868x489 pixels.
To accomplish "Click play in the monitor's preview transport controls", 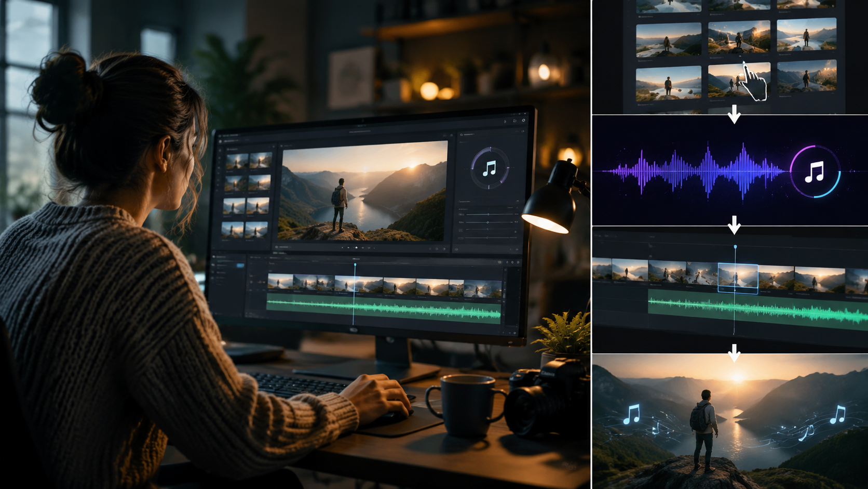I will pyautogui.click(x=356, y=248).
